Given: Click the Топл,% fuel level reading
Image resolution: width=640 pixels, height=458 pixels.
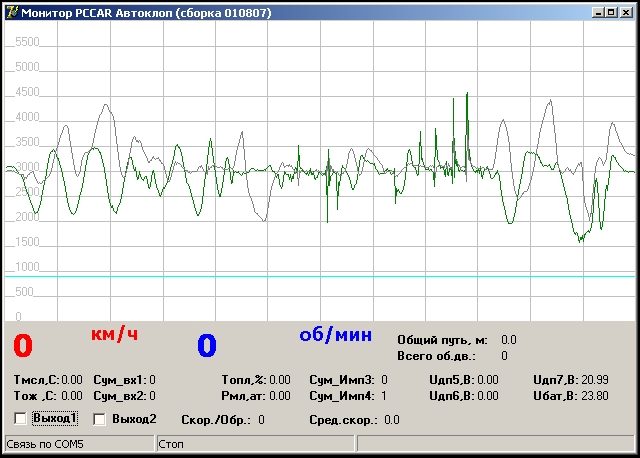Looking at the screenshot, I should point(279,379).
